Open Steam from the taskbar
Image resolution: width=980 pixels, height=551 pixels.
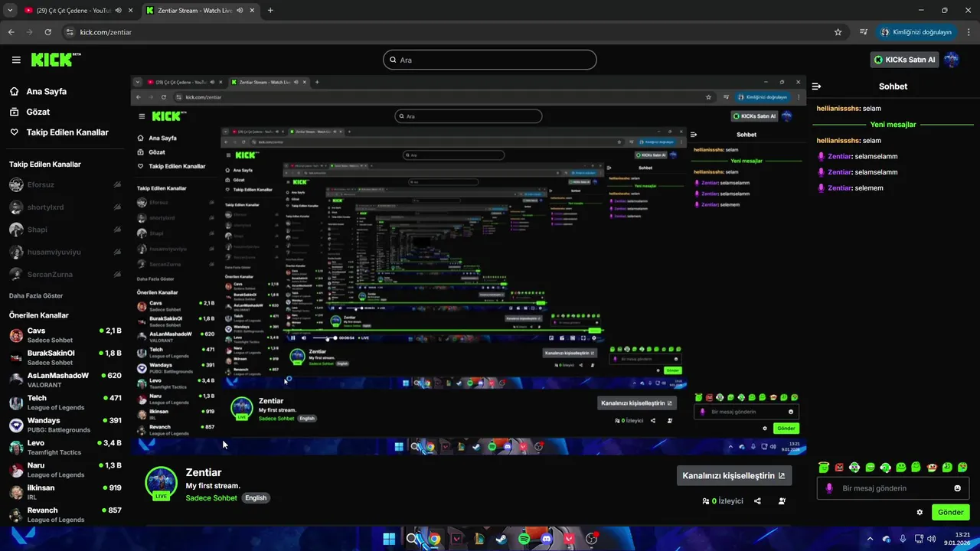[501, 539]
